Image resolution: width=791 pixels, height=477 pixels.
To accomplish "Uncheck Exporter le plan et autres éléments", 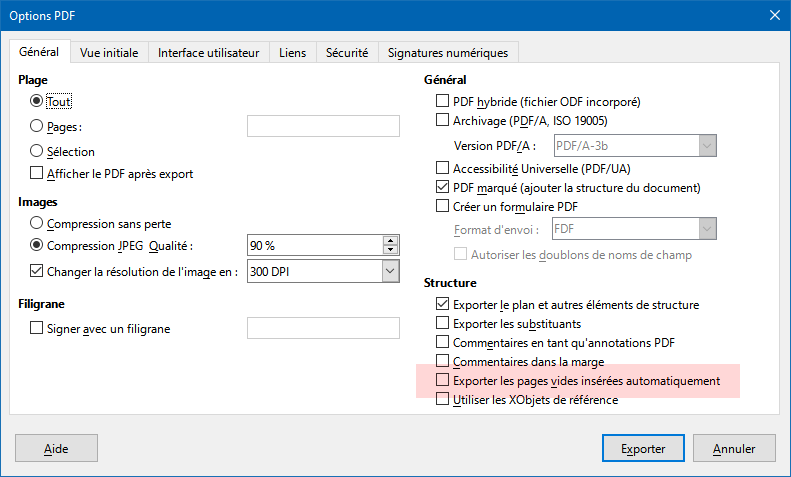I will click(x=442, y=304).
